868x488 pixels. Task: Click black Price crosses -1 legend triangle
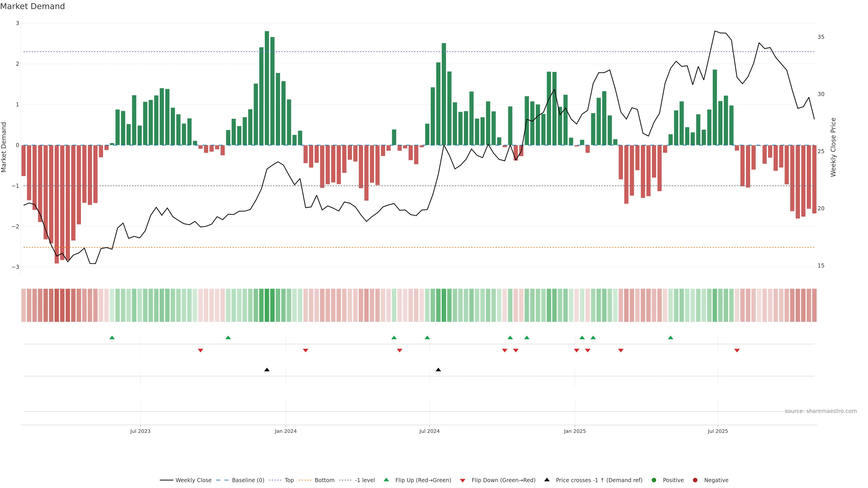tap(547, 480)
